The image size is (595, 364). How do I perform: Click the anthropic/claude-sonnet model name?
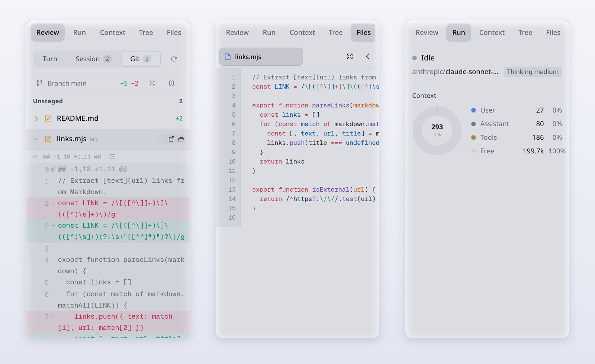click(x=455, y=72)
